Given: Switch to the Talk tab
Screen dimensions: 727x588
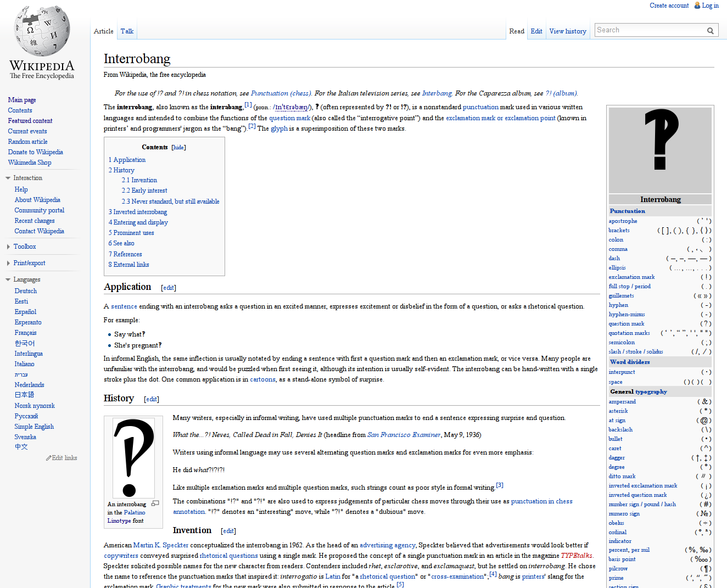Looking at the screenshot, I should (127, 31).
